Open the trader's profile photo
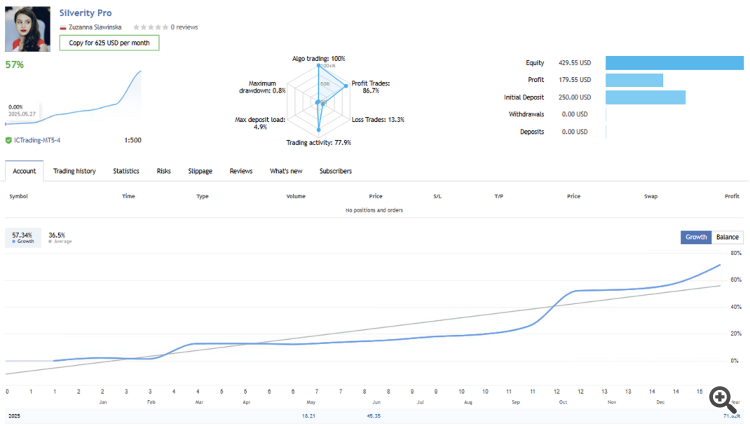This screenshot has width=750, height=426. click(x=28, y=28)
